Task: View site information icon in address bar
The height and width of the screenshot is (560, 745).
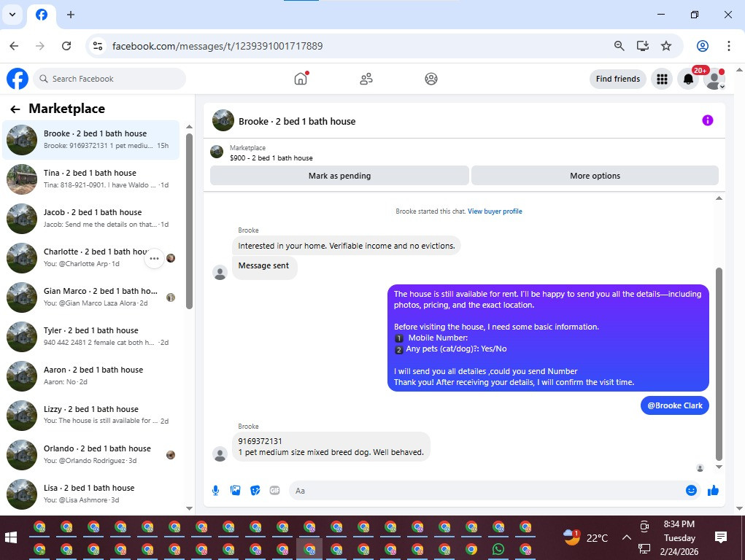Action: 98,46
